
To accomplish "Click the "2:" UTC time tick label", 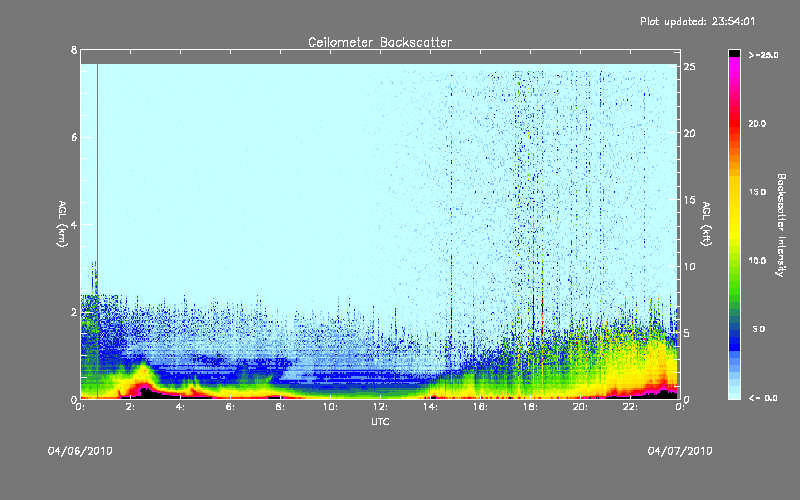I will (x=131, y=407).
